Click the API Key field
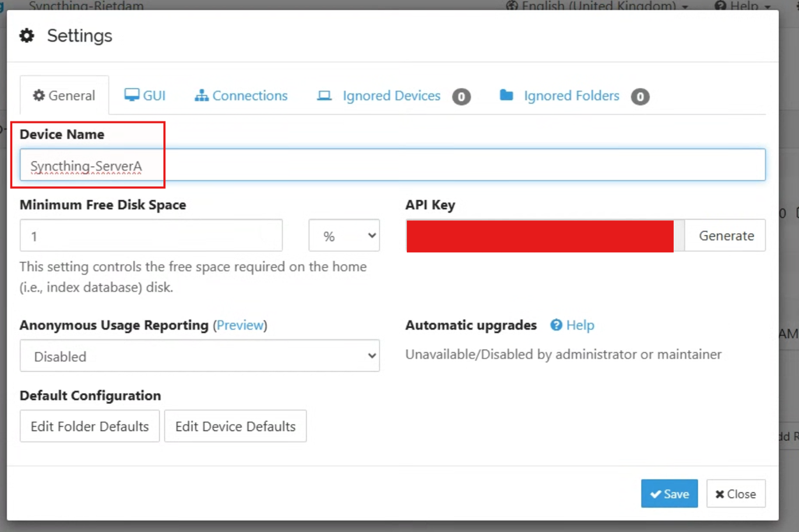The height and width of the screenshot is (532, 799). [545, 235]
